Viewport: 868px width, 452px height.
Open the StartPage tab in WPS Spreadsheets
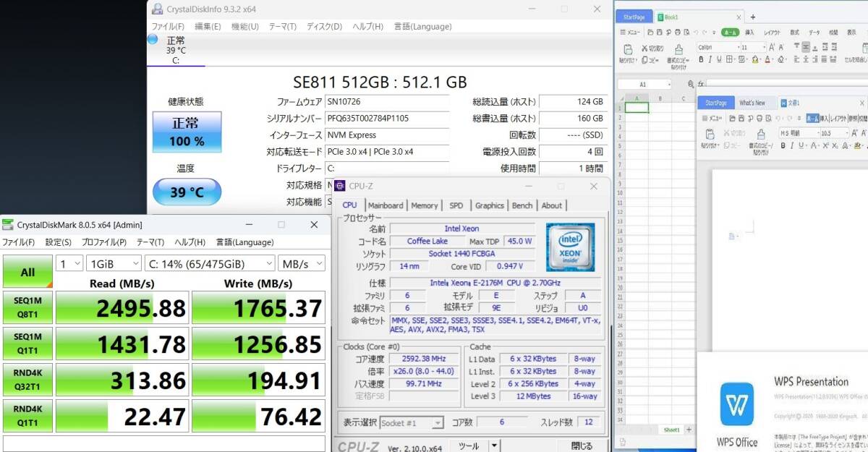pos(634,16)
